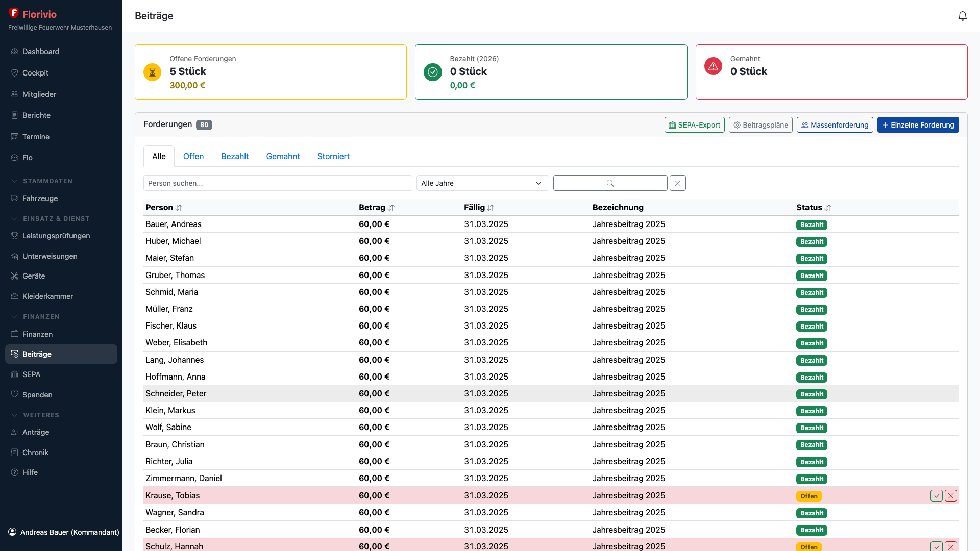Viewport: 980px width, 551px height.
Task: Open the Flo chat assistant
Action: pos(61,158)
